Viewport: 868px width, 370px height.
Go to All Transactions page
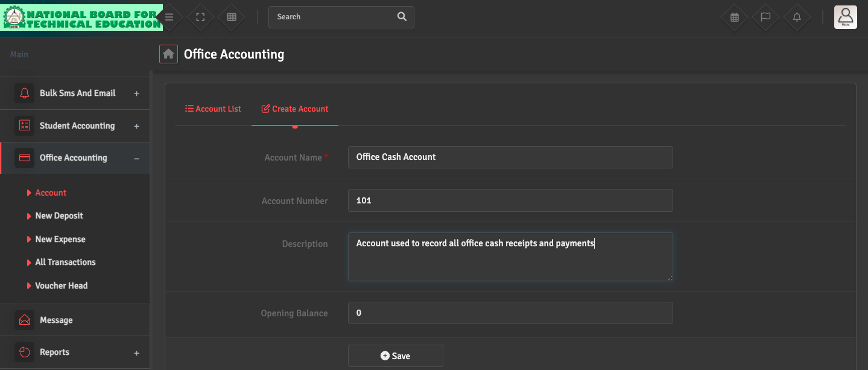(65, 263)
